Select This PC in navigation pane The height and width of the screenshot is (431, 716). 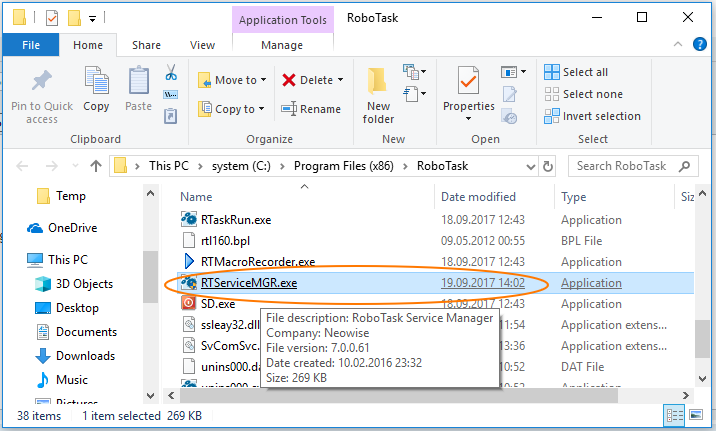[57, 259]
